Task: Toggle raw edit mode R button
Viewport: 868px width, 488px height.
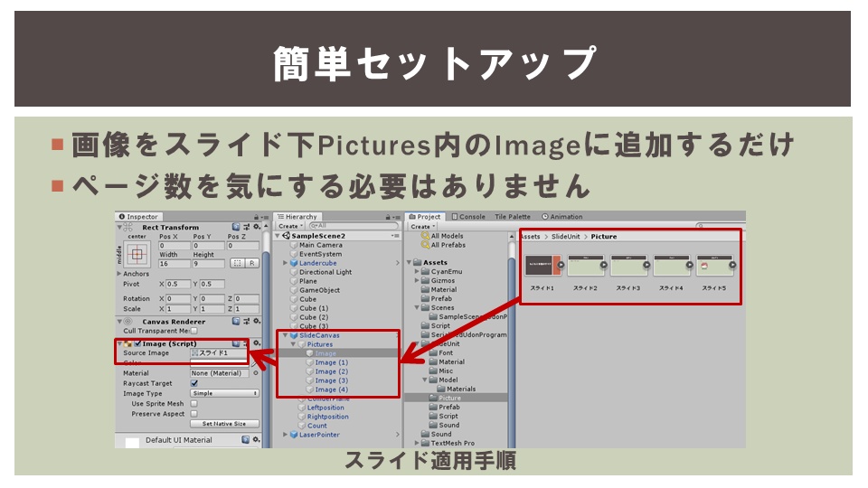Action: 252,263
